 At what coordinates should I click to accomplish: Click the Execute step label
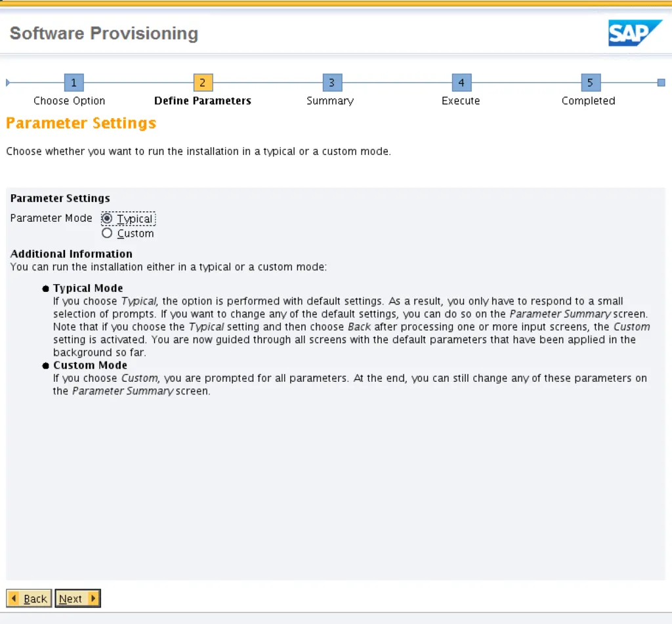coord(461,101)
